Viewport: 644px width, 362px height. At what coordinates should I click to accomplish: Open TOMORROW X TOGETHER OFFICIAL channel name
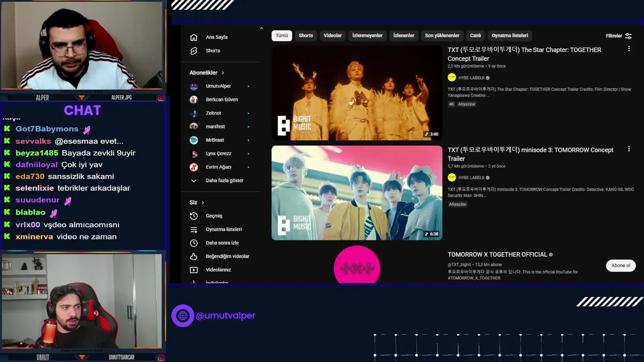[x=497, y=255]
